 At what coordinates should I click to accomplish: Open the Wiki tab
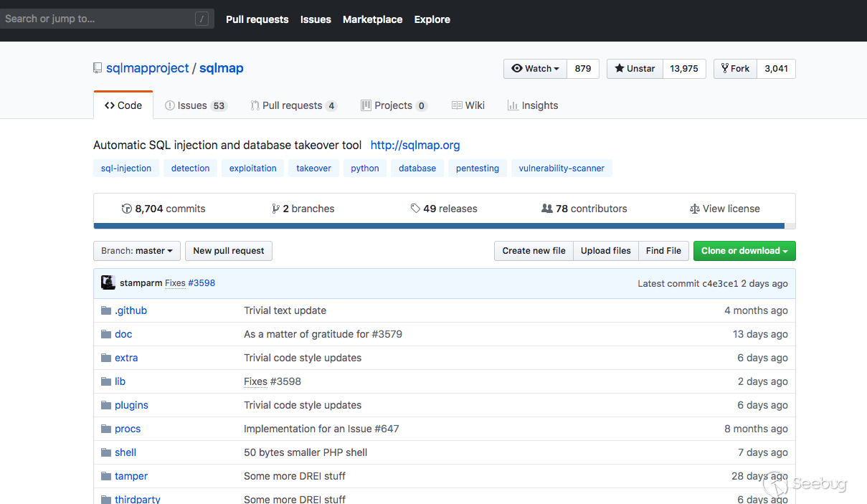click(468, 105)
